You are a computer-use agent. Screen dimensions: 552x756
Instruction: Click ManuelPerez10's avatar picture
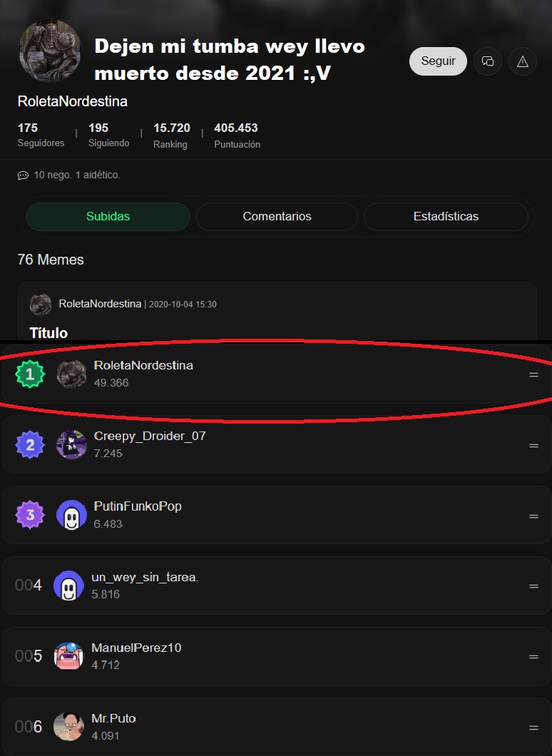pyautogui.click(x=71, y=657)
